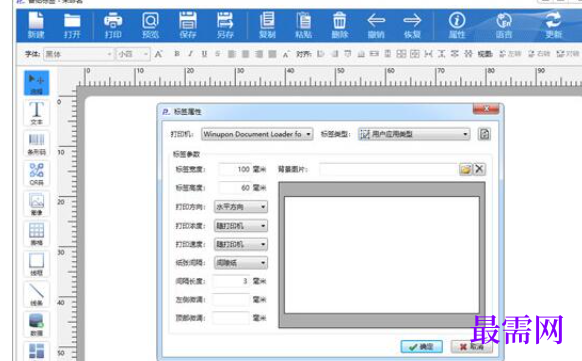This screenshot has height=361, width=582.
Task: Delete with 删除 trash icon
Action: [x=340, y=25]
